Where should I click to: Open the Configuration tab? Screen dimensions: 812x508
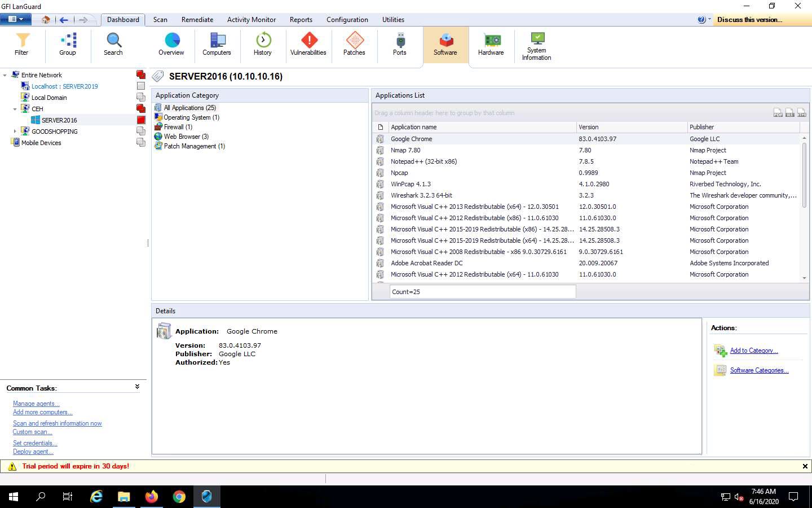(x=347, y=20)
